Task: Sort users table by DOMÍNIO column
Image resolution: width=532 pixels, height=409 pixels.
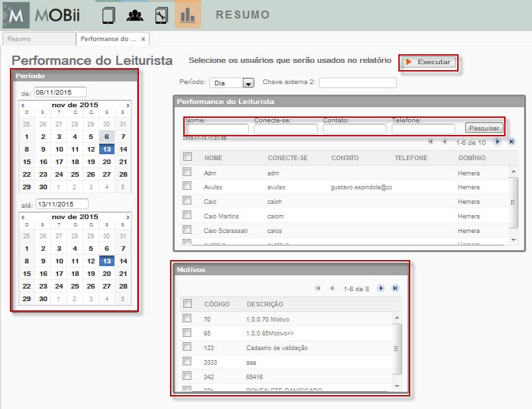Action: 472,158
